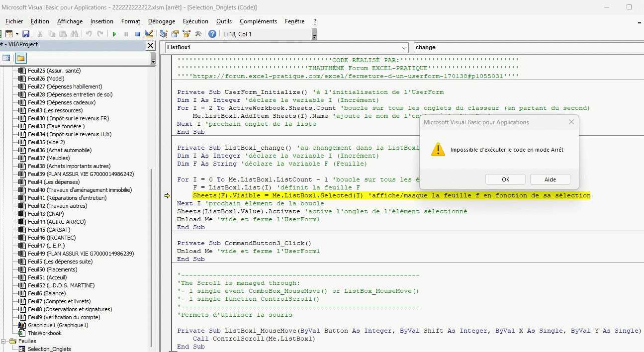Click the blue Help question mark icon
The height and width of the screenshot is (352, 644).
(212, 34)
